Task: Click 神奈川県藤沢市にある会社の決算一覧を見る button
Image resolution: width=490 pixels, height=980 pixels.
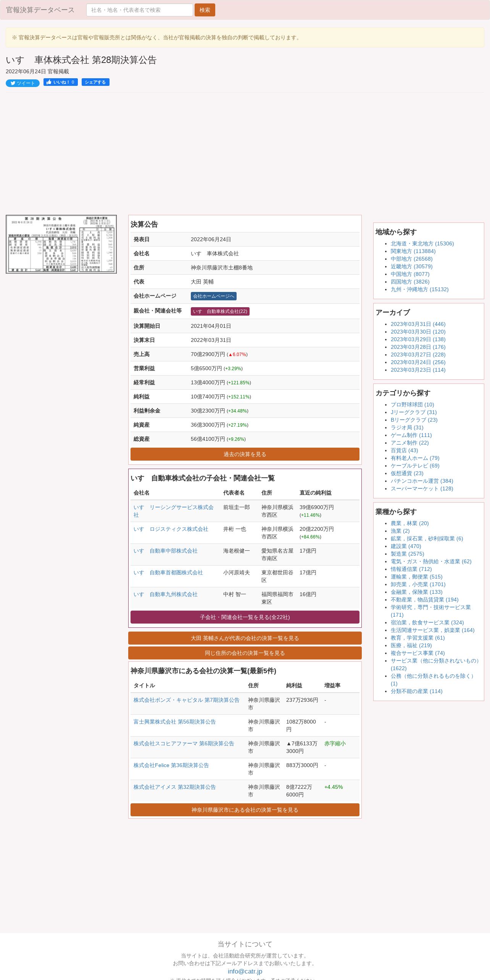Action: pyautogui.click(x=245, y=810)
